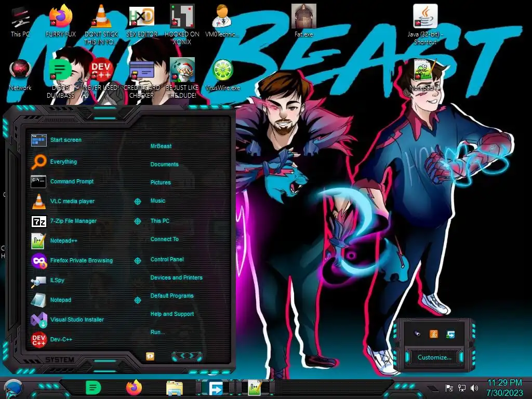Click the volume speaker tray icon
The width and height of the screenshot is (532, 399).
click(x=474, y=388)
